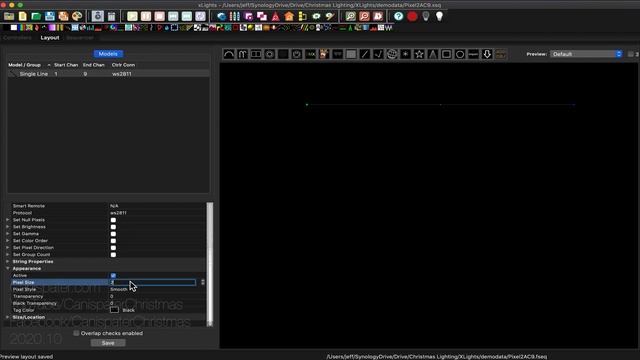Uncheck the Active checkbox under Appearance
This screenshot has width=640, height=360.
[x=113, y=276]
